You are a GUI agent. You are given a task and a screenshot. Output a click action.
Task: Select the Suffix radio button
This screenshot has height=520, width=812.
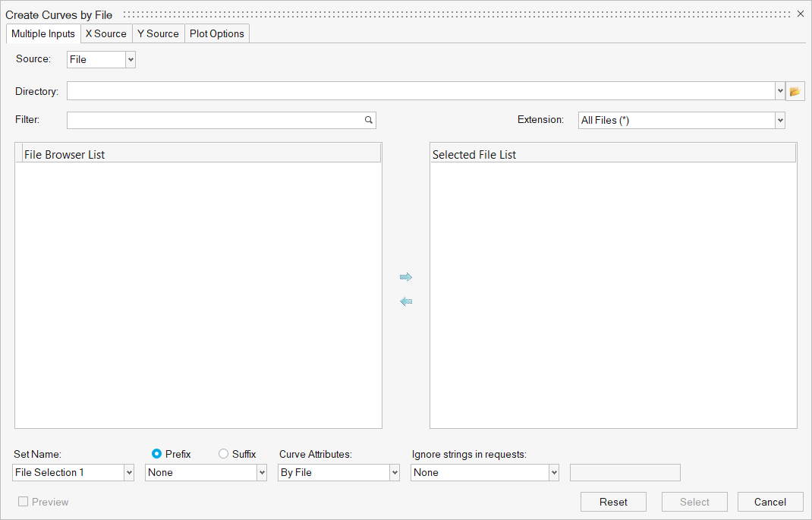point(223,454)
